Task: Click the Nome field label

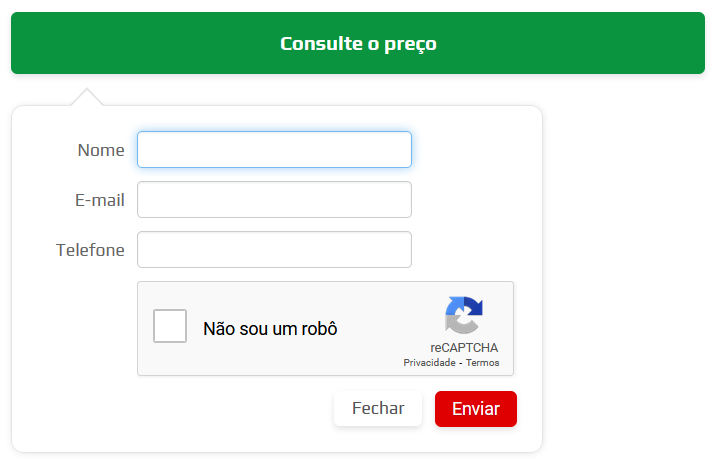Action: 101,150
